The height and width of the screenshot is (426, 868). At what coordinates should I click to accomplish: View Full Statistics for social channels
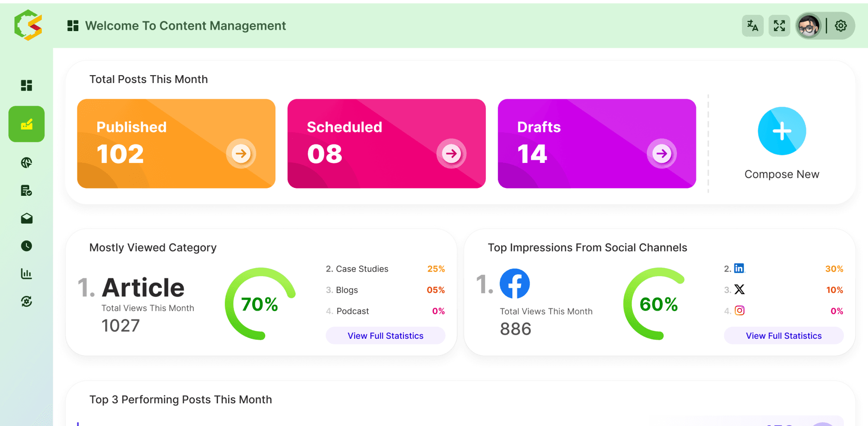pos(784,336)
